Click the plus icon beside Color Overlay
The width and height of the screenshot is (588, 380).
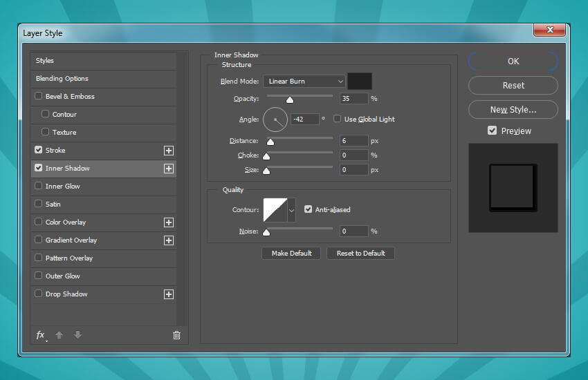click(x=168, y=222)
